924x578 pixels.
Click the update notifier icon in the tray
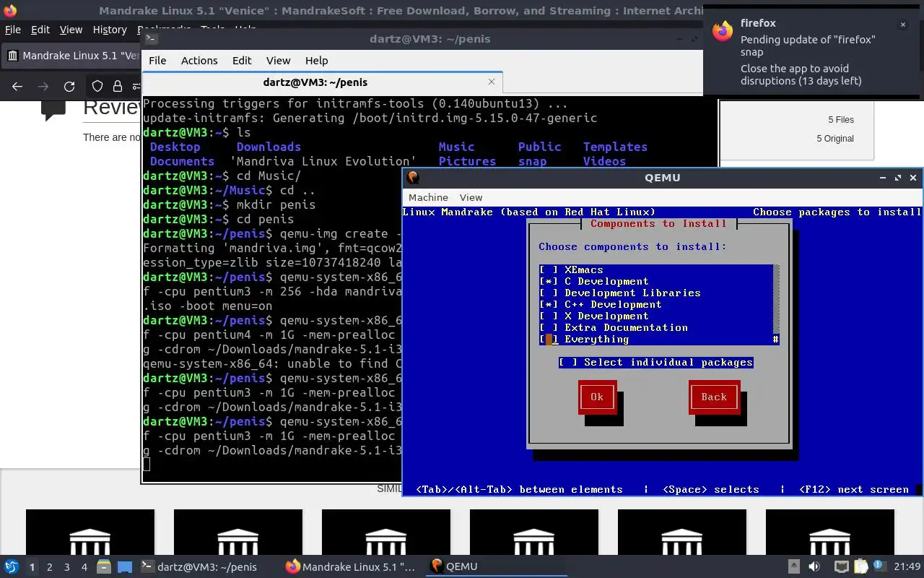879,566
